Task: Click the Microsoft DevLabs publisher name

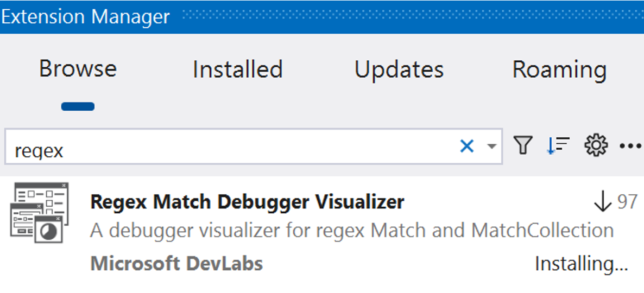Action: pos(176,264)
